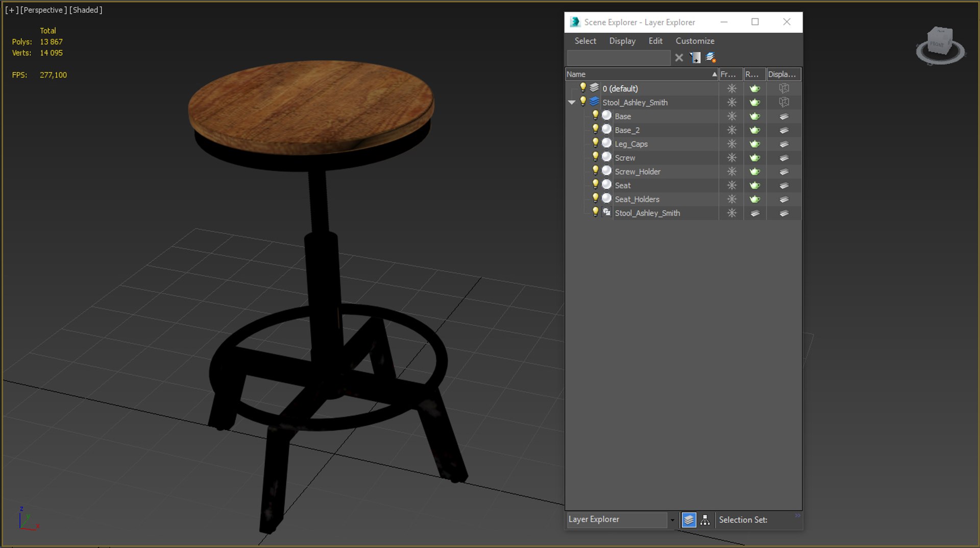Click the Freeze icon for 0 (default) layer
The height and width of the screenshot is (548, 980).
pyautogui.click(x=731, y=88)
